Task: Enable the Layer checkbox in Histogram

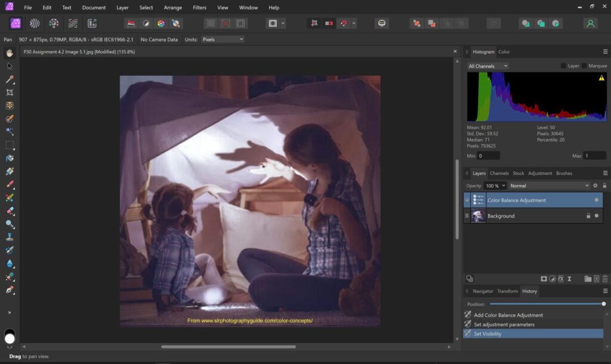Action: point(563,66)
